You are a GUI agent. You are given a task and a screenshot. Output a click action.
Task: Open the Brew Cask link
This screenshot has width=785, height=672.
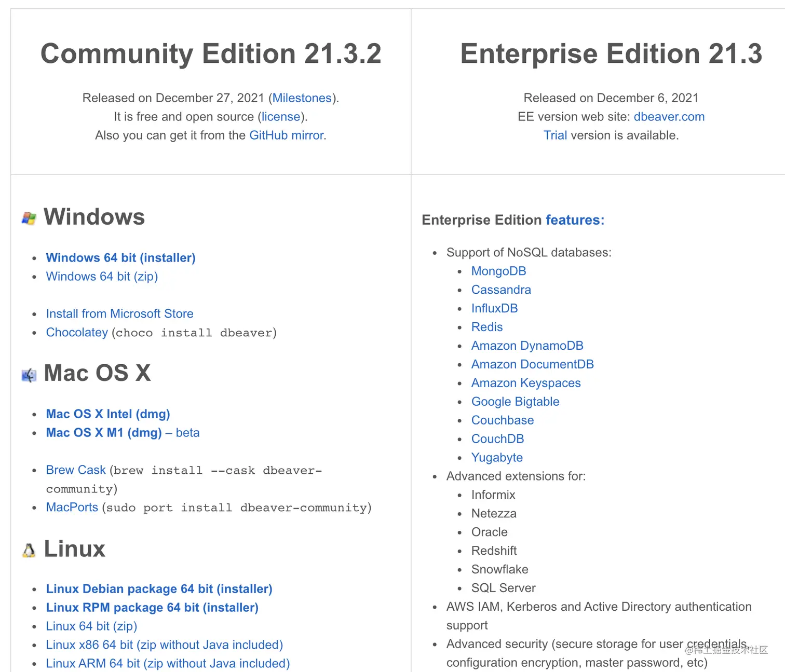(x=76, y=470)
